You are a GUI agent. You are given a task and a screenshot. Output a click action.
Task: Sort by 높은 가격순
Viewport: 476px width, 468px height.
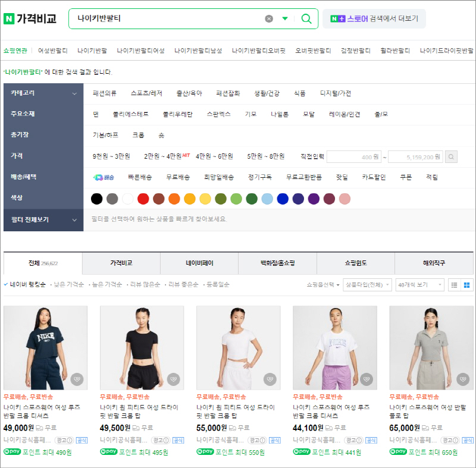107,284
